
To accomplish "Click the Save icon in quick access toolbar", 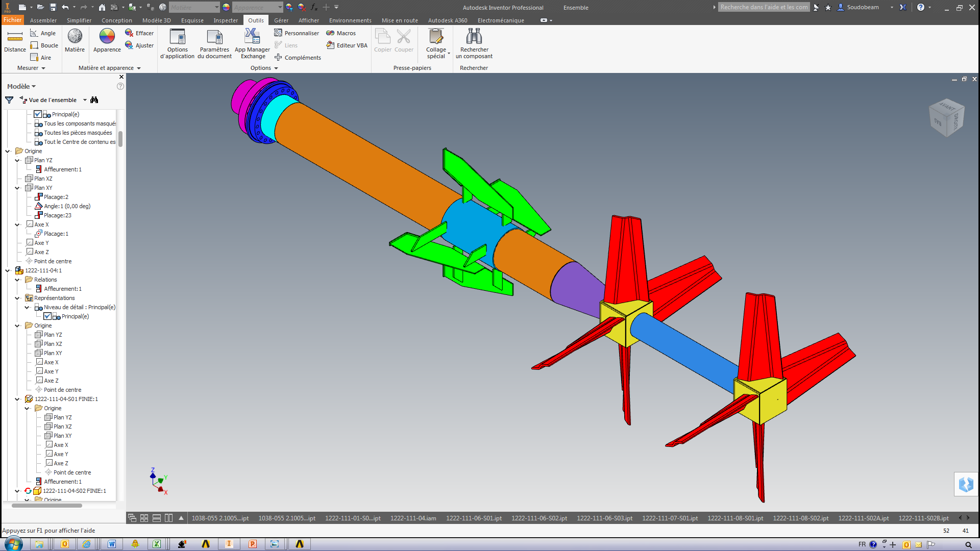I will [x=53, y=7].
